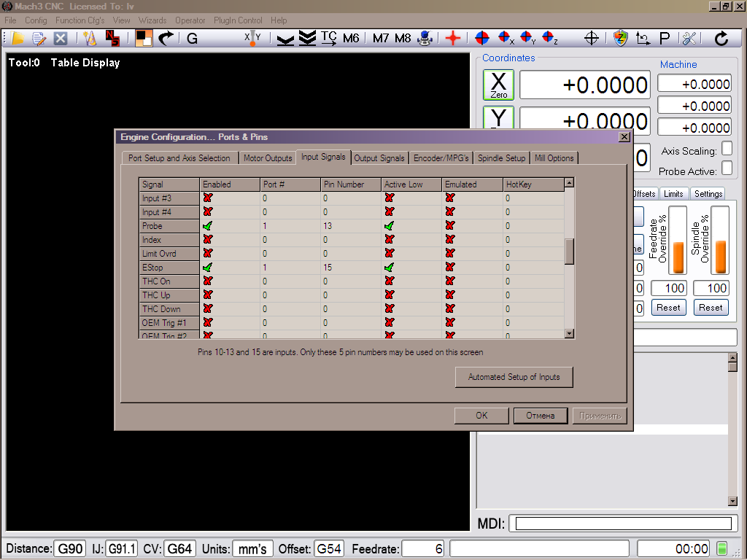Click the curved rewind arrow icon
This screenshot has height=560, width=747.
tap(166, 38)
